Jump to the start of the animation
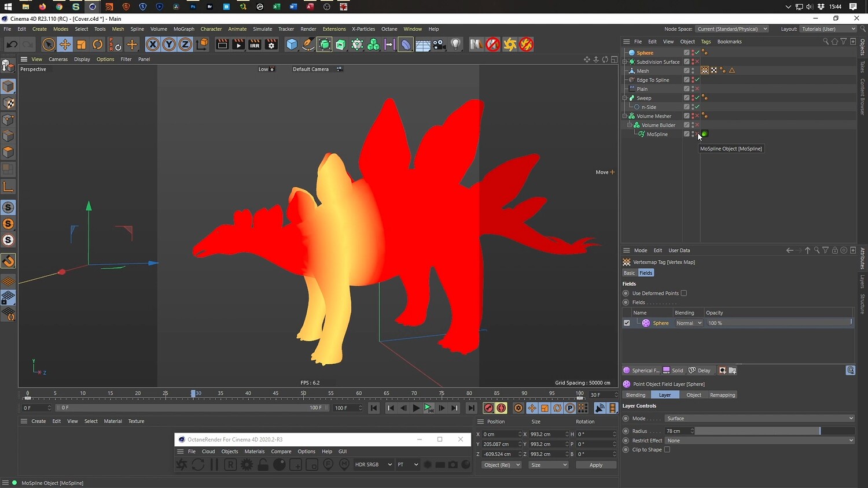 tap(374, 408)
